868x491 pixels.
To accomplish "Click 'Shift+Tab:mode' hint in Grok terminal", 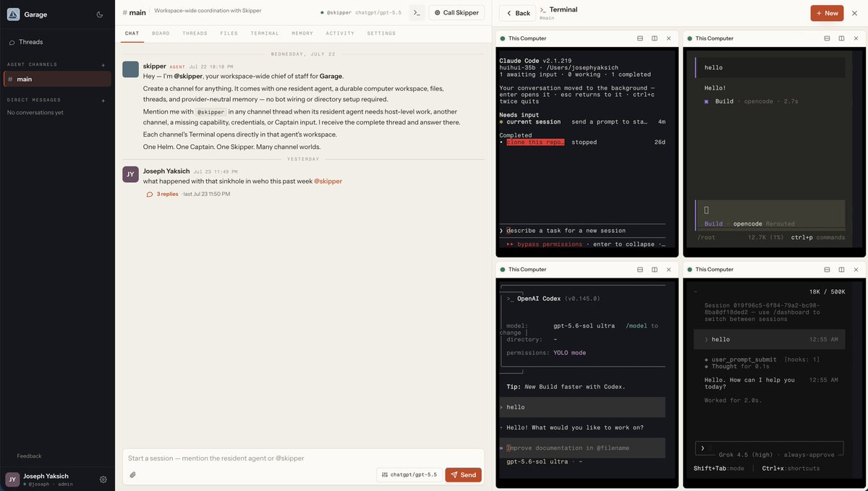I will click(x=719, y=469).
